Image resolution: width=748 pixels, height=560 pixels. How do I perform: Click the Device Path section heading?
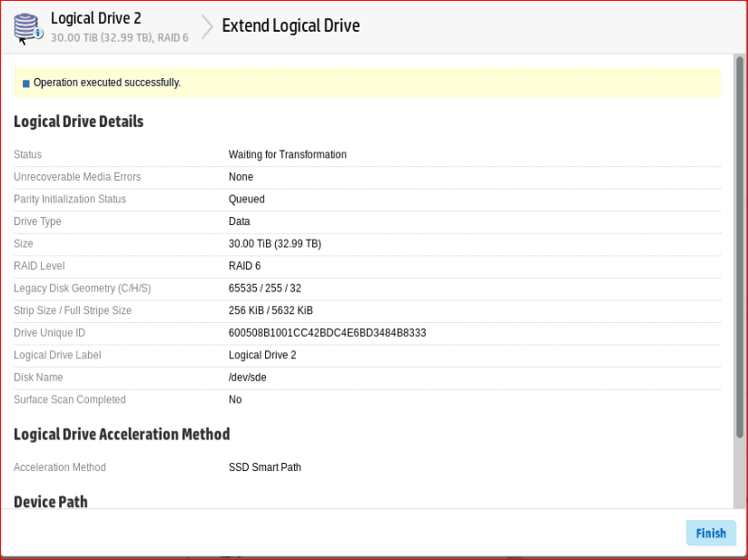(51, 501)
